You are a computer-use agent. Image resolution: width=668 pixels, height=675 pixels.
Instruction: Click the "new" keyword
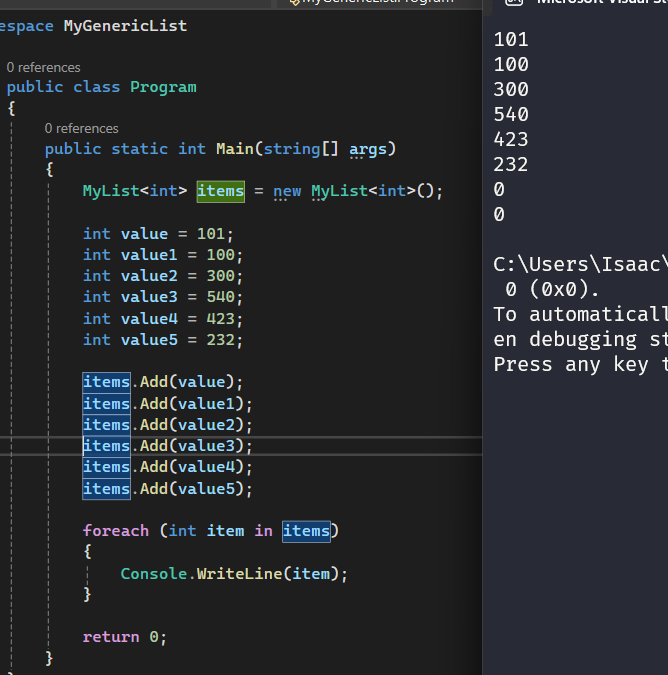tap(287, 192)
